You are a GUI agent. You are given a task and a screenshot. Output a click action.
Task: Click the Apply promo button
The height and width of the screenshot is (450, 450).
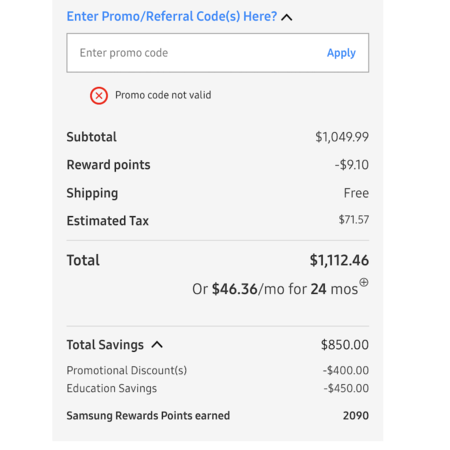pos(341,53)
